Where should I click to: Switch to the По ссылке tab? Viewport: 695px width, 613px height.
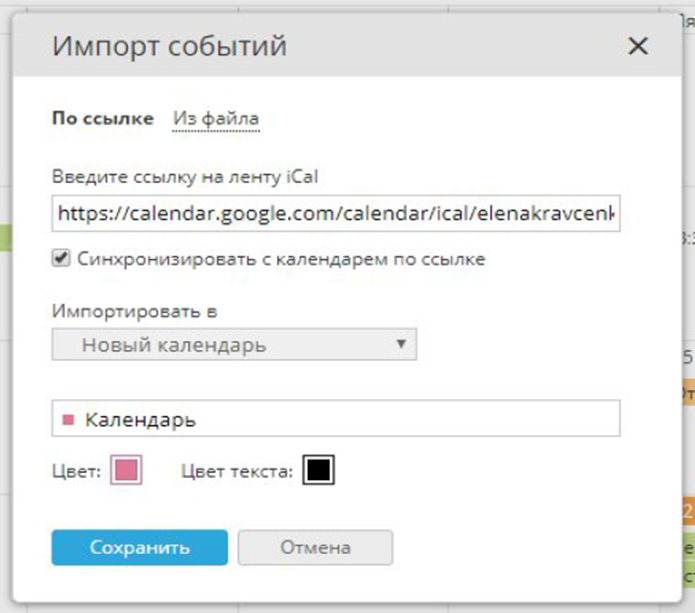click(102, 119)
